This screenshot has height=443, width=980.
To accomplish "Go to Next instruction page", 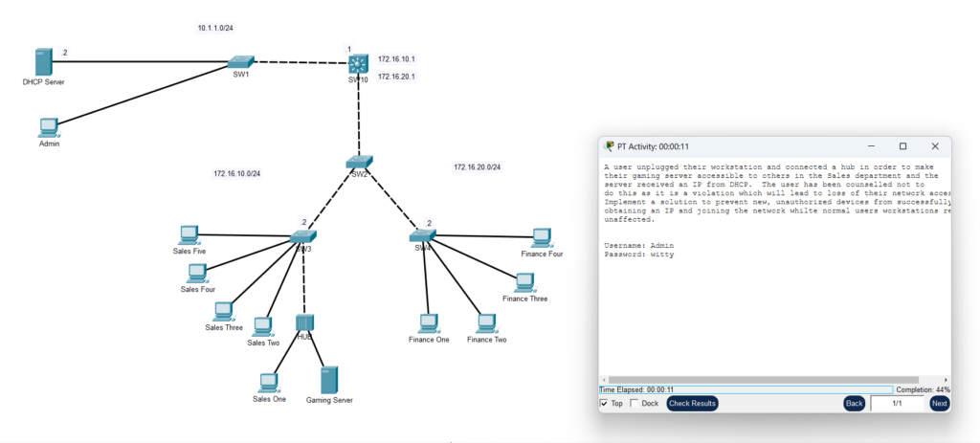I will (939, 404).
